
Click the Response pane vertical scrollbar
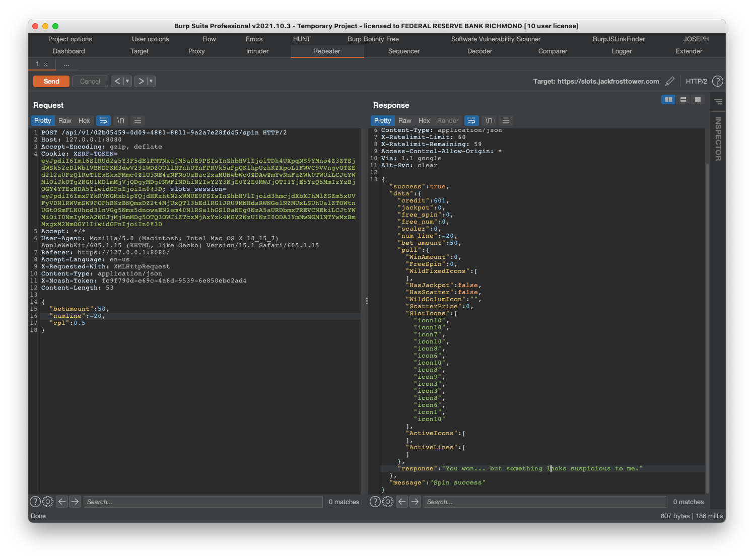[708, 327]
